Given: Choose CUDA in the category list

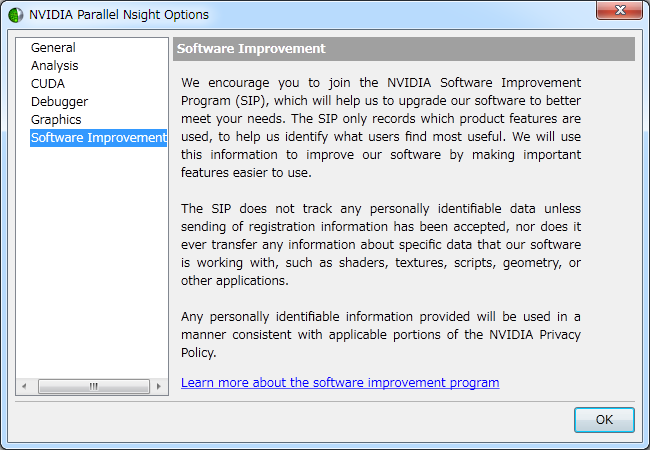Looking at the screenshot, I should (x=48, y=84).
